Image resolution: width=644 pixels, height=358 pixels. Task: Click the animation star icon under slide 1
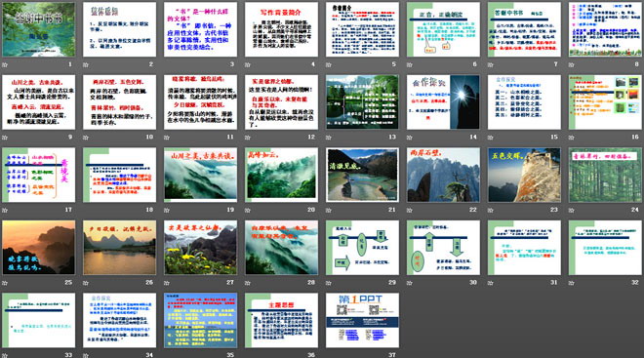click(5, 64)
